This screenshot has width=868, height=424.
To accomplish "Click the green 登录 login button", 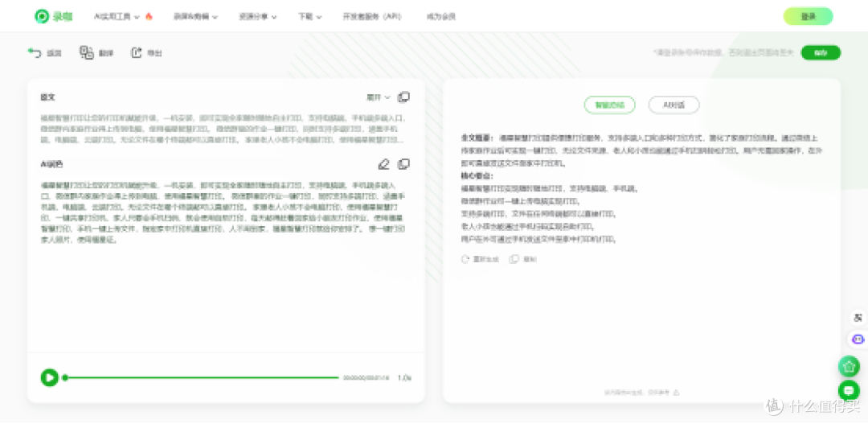I will (x=808, y=17).
